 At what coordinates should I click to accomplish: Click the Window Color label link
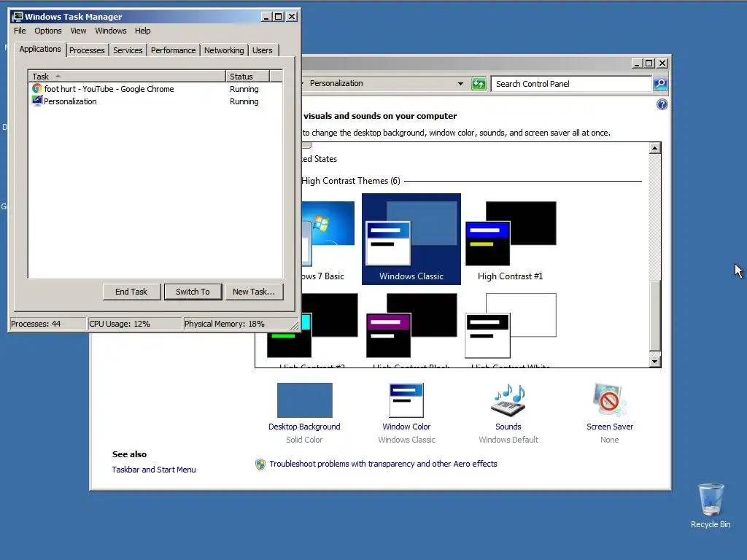406,427
